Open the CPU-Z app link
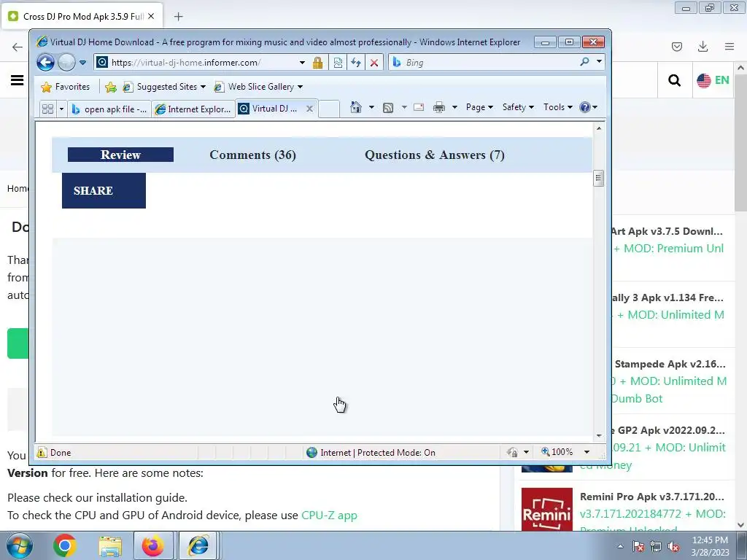This screenshot has width=747, height=560. [329, 516]
